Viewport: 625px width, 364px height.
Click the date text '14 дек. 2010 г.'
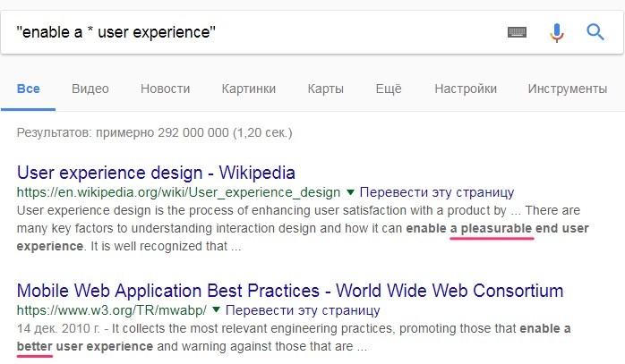58,328
